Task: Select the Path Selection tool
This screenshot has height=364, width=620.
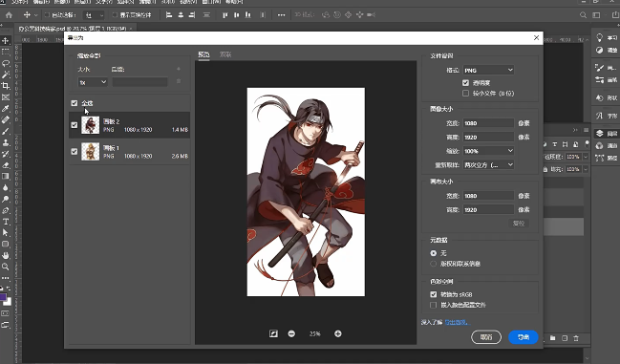Action: coord(6,233)
